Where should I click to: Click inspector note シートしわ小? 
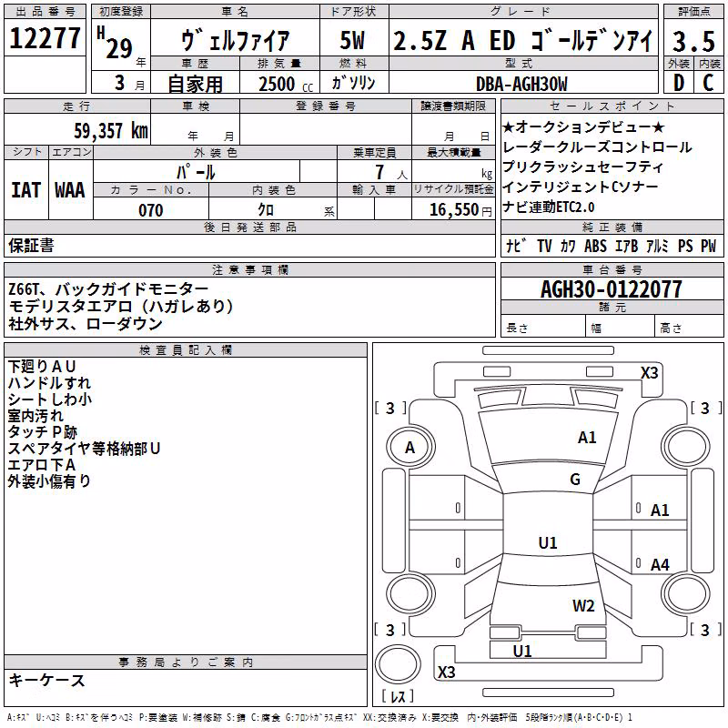50,399
